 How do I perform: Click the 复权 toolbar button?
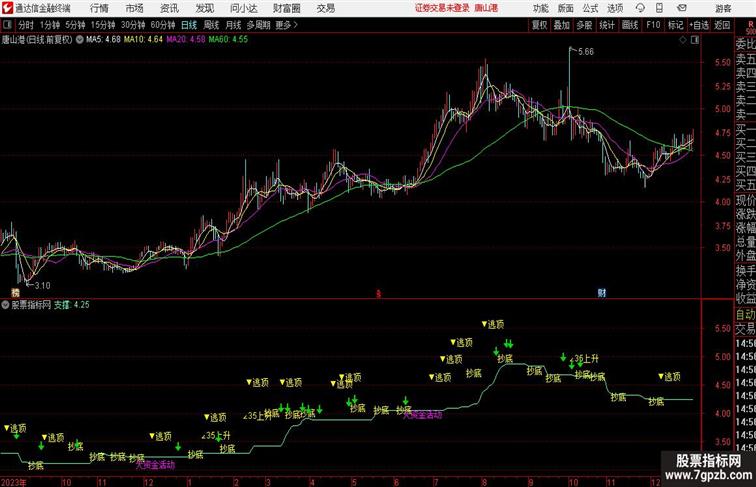point(540,25)
